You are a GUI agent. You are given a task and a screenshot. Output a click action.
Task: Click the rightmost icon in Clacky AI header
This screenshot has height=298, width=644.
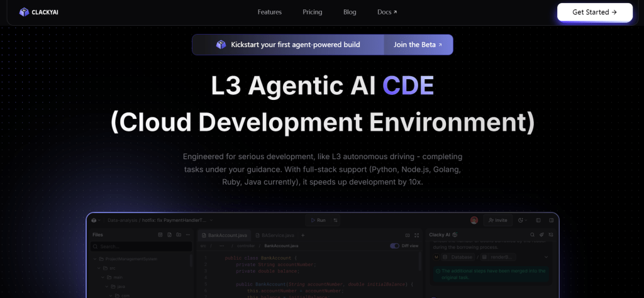(551, 235)
